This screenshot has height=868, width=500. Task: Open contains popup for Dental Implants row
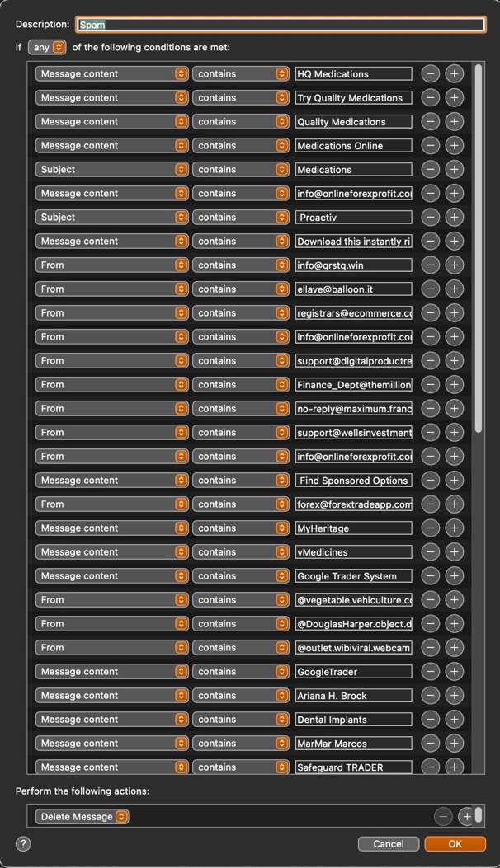click(x=241, y=719)
